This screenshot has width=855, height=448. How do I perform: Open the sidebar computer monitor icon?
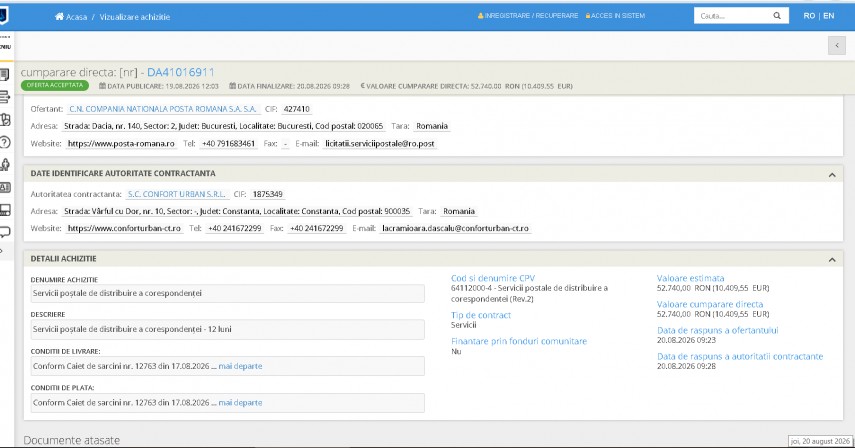pos(5,210)
